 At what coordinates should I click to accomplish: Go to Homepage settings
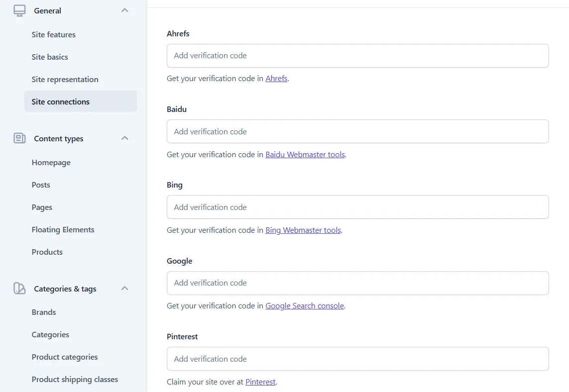tap(51, 162)
